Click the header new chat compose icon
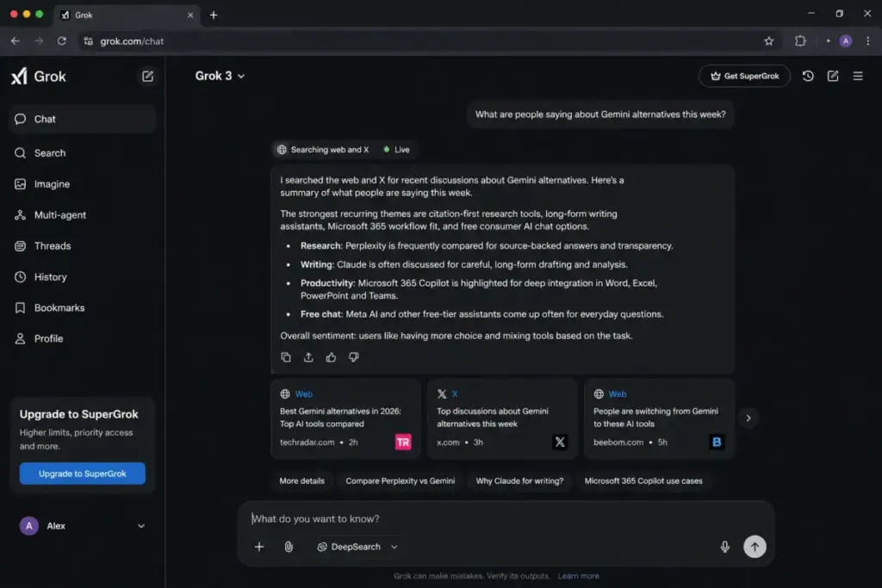Screen dimensions: 882x588 click(x=833, y=76)
